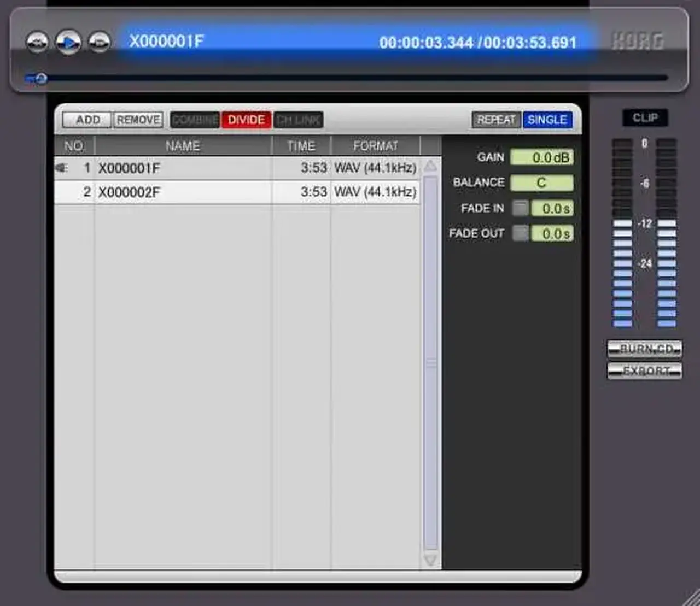The image size is (700, 606).
Task: Click the scroll down arrow in the track list
Action: (x=430, y=560)
